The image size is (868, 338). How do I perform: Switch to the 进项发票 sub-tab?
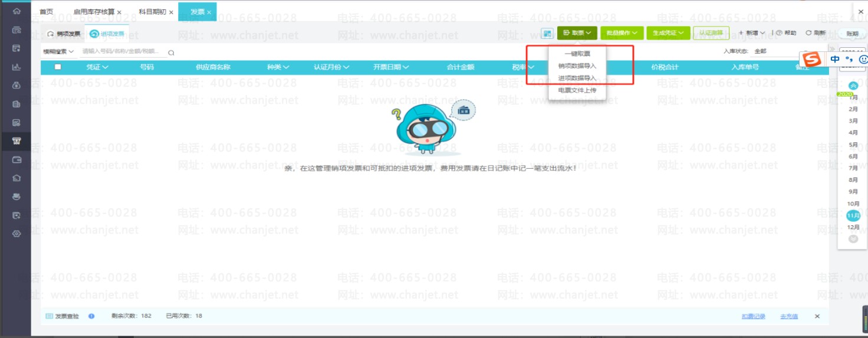(107, 34)
